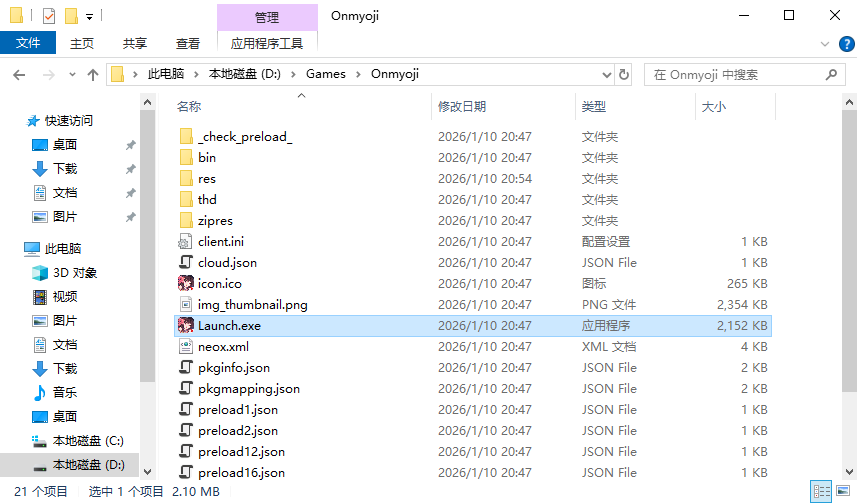Screen dimensions: 857x503
Task: Click Games in the address breadcrumb
Action: coord(326,74)
